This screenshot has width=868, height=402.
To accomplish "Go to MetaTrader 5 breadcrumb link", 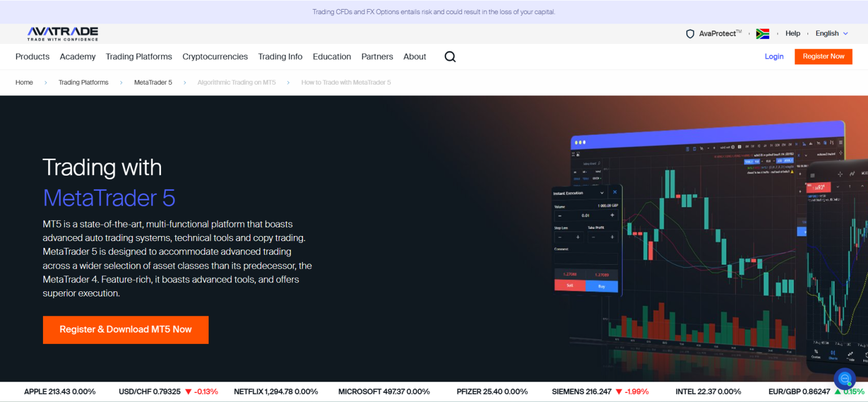I will pos(153,82).
